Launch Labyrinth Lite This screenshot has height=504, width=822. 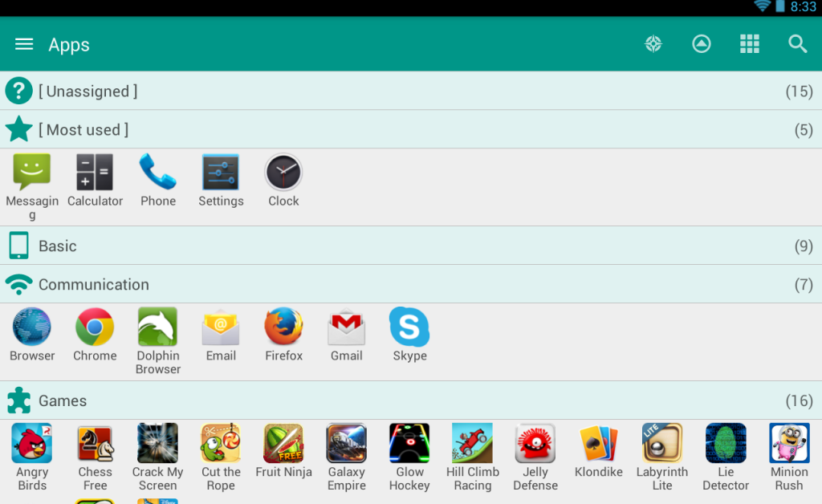[662, 457]
